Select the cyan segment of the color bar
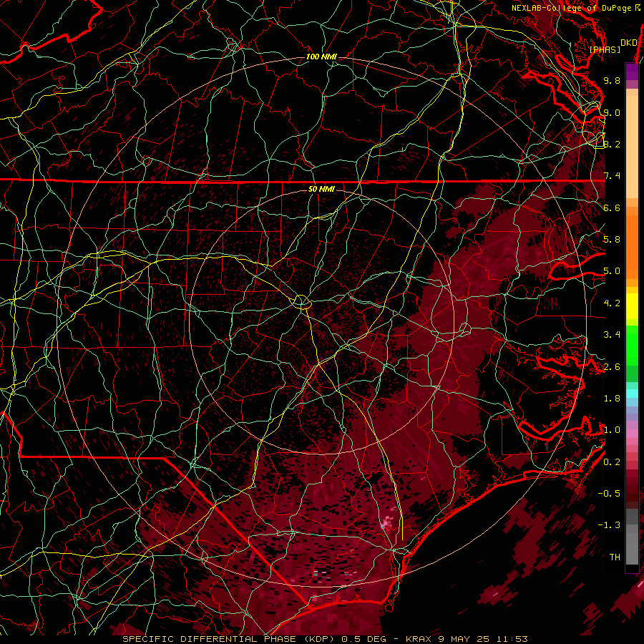Image resolution: width=644 pixels, height=644 pixels. click(632, 394)
